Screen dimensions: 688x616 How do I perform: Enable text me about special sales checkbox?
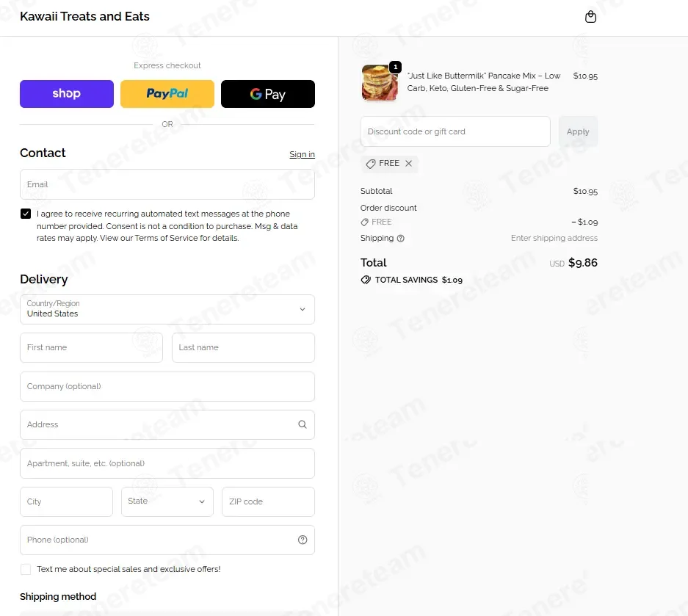pyautogui.click(x=26, y=569)
